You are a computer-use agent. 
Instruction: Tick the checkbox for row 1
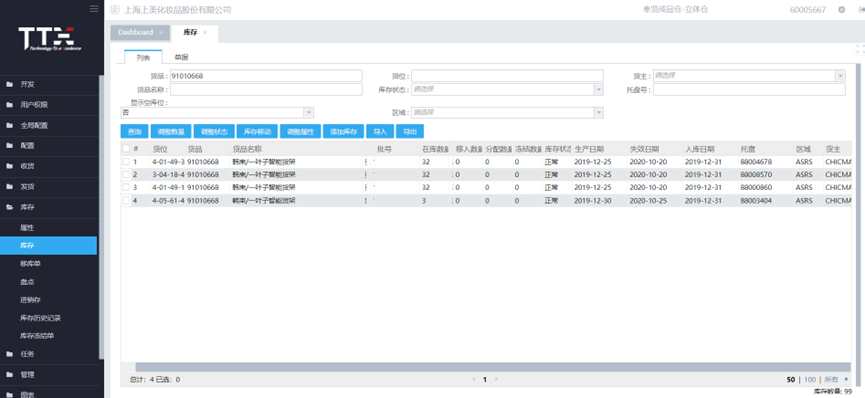coord(126,162)
